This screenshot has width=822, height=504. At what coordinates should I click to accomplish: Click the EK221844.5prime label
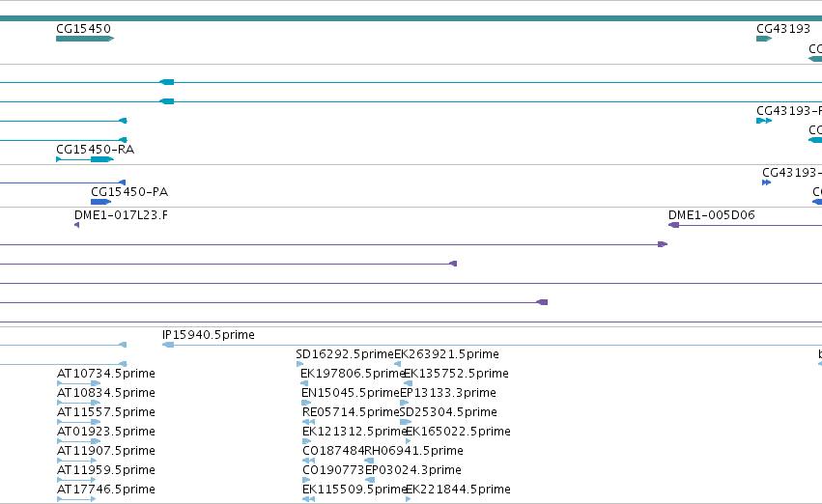pos(458,490)
